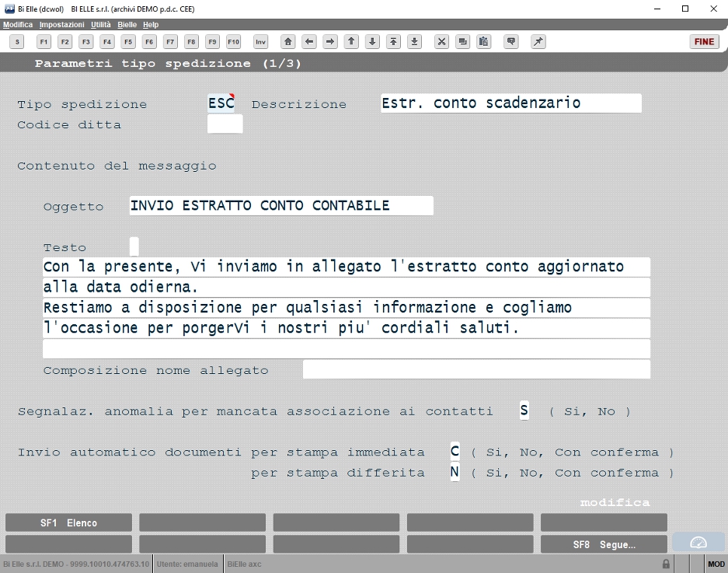728x573 pixels.
Task: Click the page-down (arrow with bottom bar) icon
Action: pyautogui.click(x=415, y=42)
